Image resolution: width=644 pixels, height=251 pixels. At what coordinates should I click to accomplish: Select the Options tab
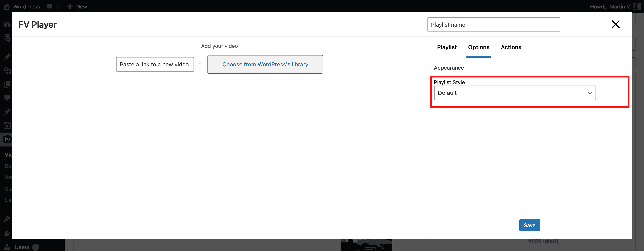click(479, 47)
